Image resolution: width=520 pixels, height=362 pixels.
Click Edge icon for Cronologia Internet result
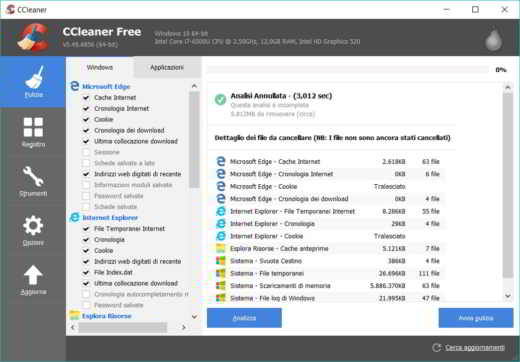(x=220, y=174)
